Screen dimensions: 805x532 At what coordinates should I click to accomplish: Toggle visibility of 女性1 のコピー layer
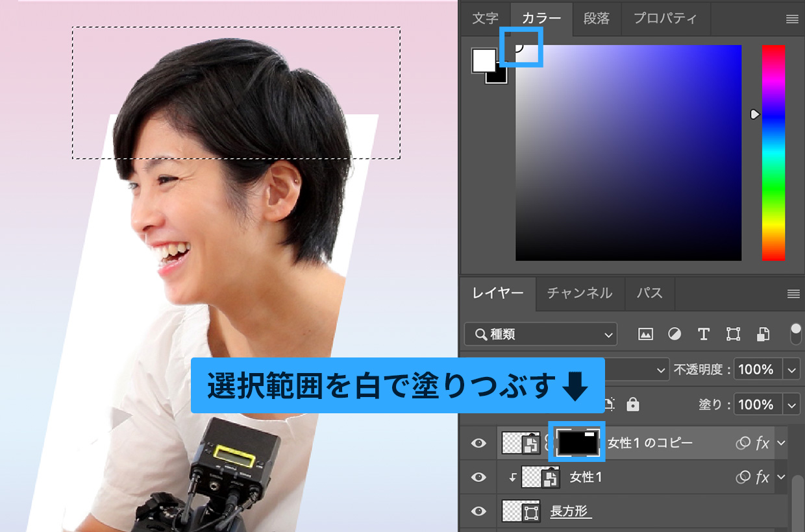(x=479, y=443)
